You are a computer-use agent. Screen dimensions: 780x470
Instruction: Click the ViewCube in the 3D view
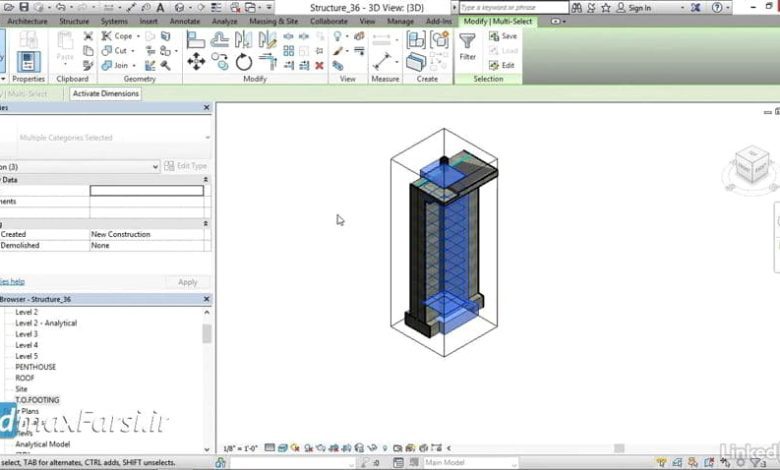[x=751, y=165]
